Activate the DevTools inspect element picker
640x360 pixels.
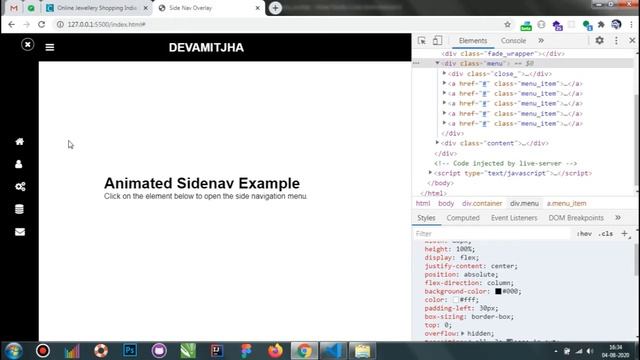click(422, 41)
